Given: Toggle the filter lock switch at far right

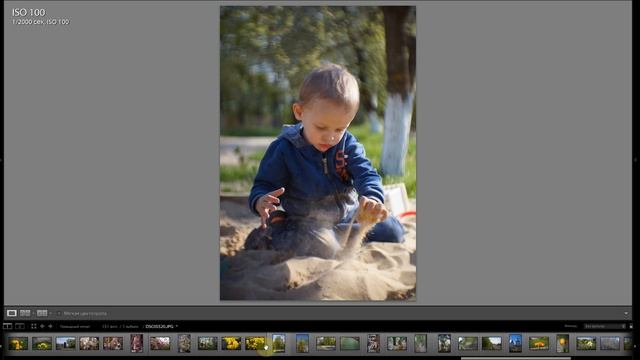Looking at the screenshot, I should pos(631,326).
